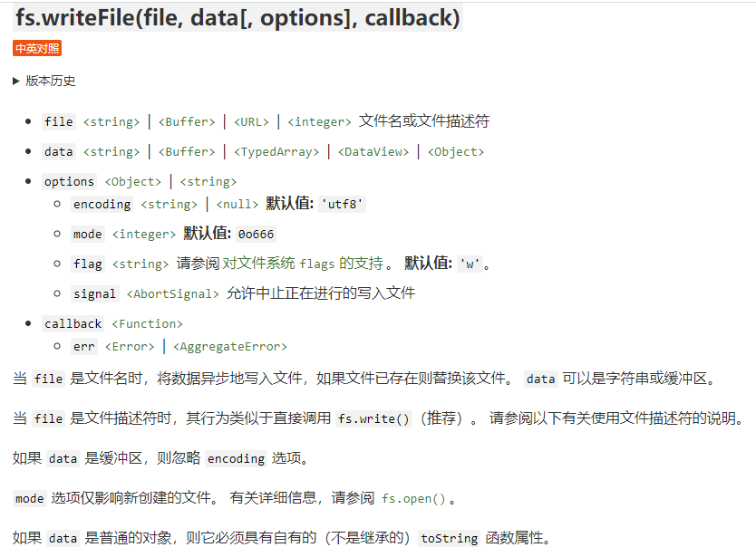This screenshot has width=756, height=557.
Task: Open the <null> type link for encoding
Action: pos(237,205)
